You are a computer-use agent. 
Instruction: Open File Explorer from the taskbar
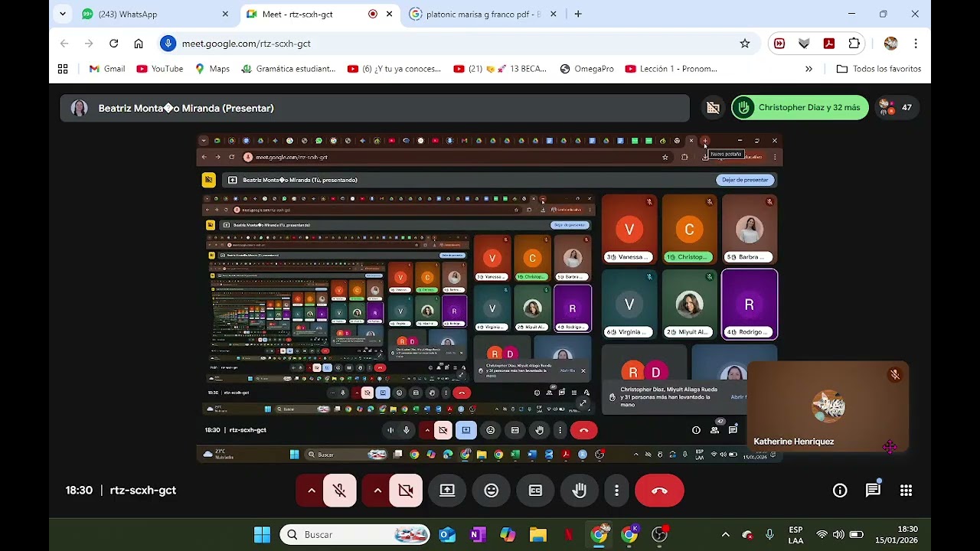538,534
